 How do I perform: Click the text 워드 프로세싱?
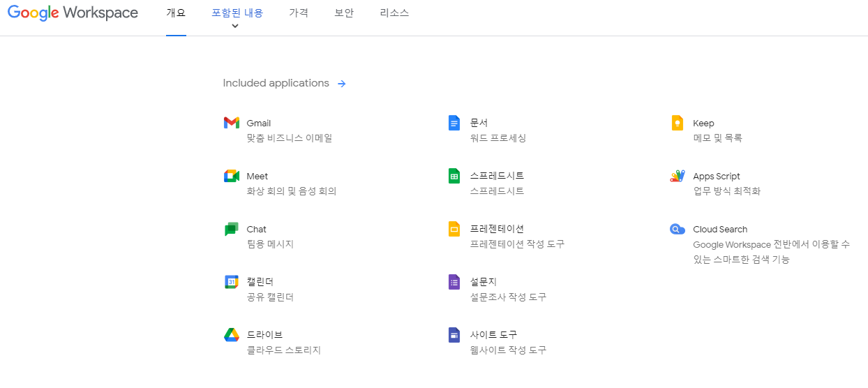tap(498, 138)
